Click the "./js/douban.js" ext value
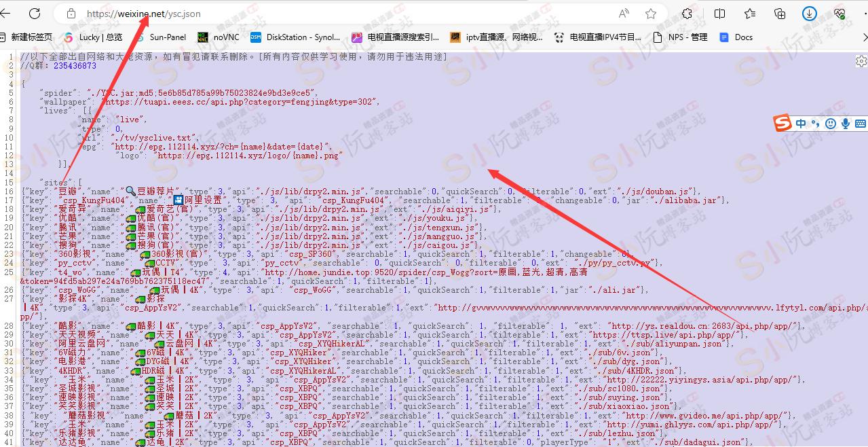The image size is (868, 447). [656, 192]
